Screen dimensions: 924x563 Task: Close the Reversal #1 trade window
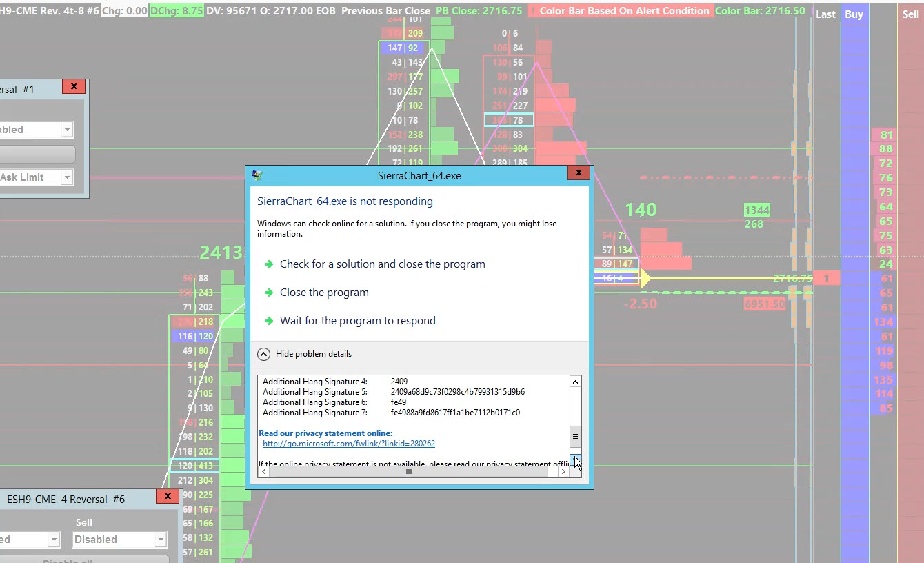coord(74,86)
